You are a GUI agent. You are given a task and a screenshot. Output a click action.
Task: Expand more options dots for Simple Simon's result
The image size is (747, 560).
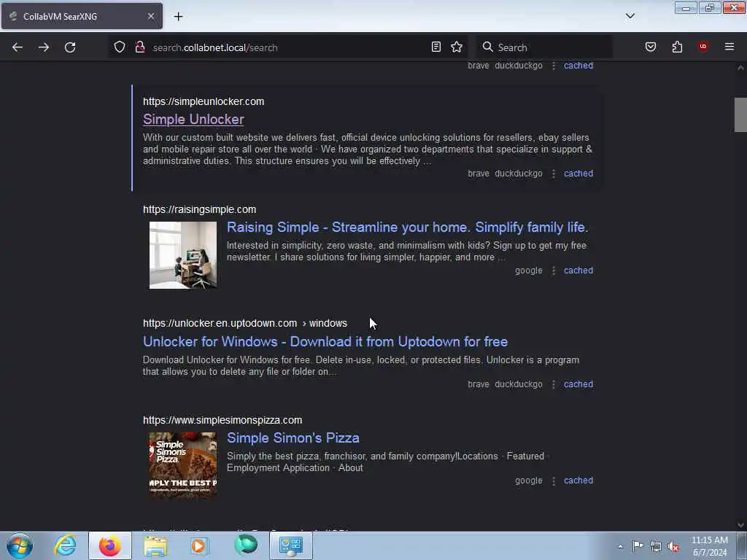pos(553,481)
